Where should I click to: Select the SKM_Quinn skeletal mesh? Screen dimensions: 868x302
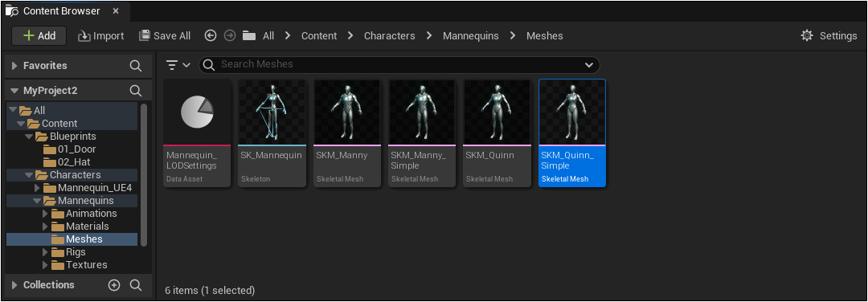(497, 133)
